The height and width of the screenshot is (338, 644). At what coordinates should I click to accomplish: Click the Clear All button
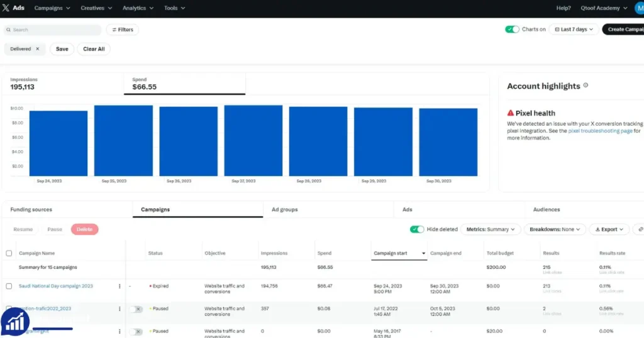point(94,49)
